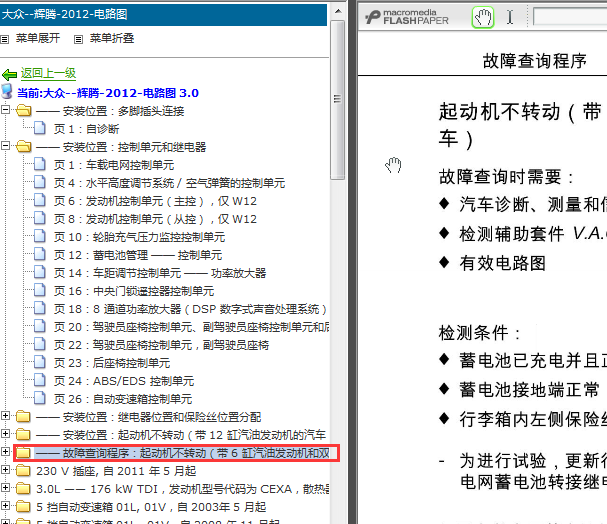Select 安装位置：控制单元和继电器 folder label
Screen dimensions: 607x524
[121, 147]
